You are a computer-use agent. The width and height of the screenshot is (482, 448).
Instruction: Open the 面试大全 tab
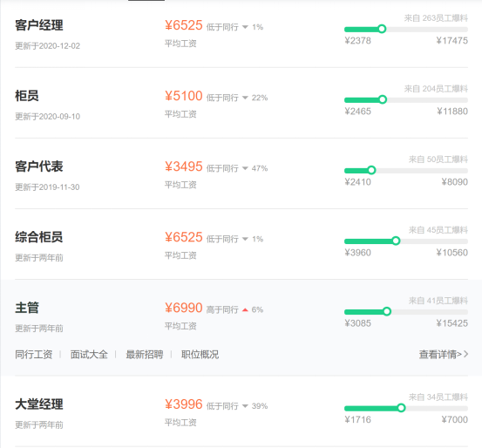pos(89,355)
